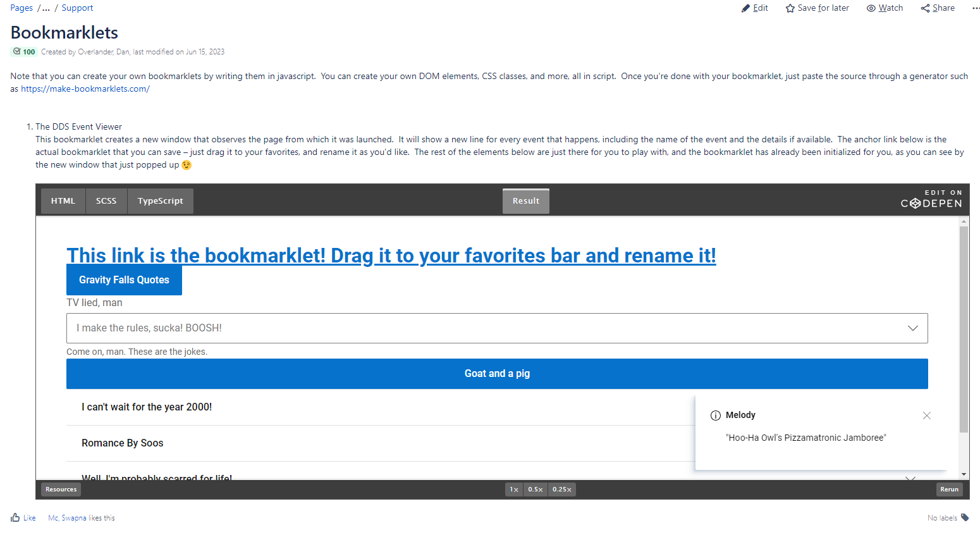The height and width of the screenshot is (542, 980).
Task: Open the 'I make the rules' dropdown
Action: point(497,328)
